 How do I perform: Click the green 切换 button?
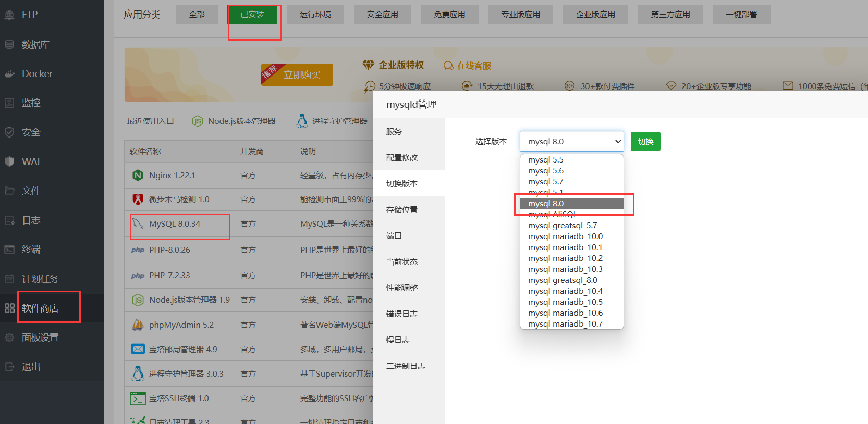(x=645, y=141)
